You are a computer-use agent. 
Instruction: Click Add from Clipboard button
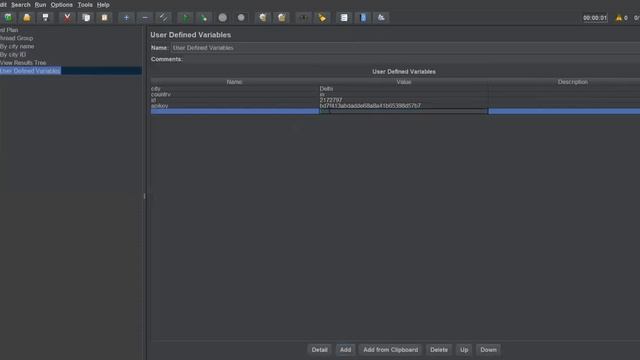click(x=391, y=350)
